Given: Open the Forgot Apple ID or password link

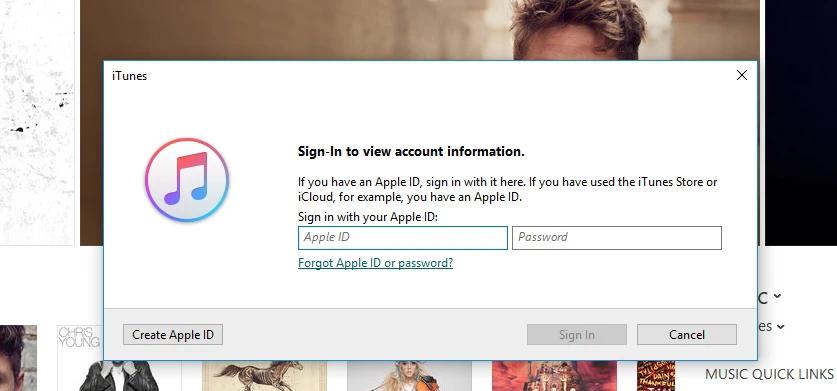Looking at the screenshot, I should [375, 263].
